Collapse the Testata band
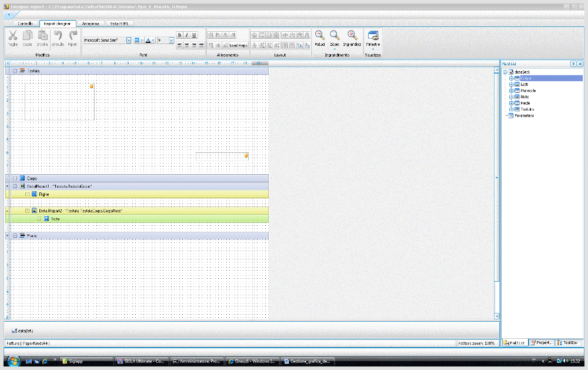This screenshot has height=370, width=588. (15, 71)
